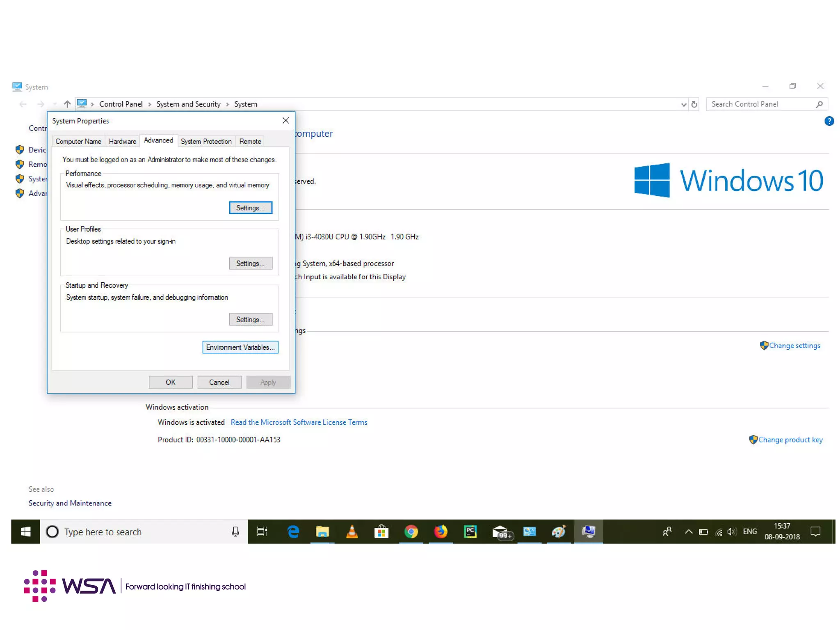Click the computer icon in address bar
The width and height of the screenshot is (840, 630).
point(82,103)
